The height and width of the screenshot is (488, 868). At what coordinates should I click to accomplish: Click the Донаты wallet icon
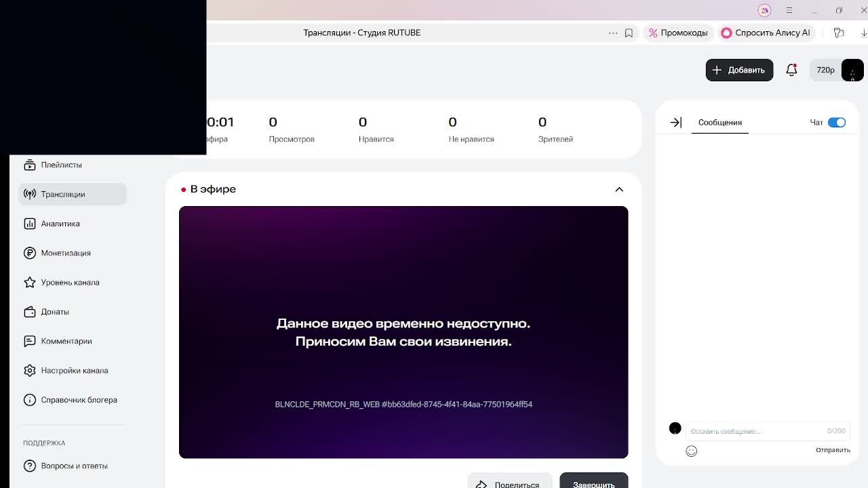click(x=30, y=312)
